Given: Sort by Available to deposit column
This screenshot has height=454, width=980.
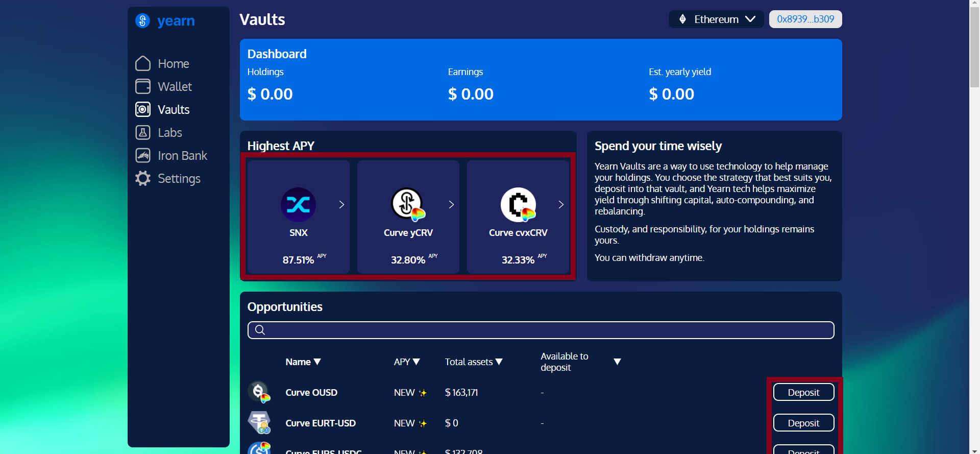Looking at the screenshot, I should point(581,362).
